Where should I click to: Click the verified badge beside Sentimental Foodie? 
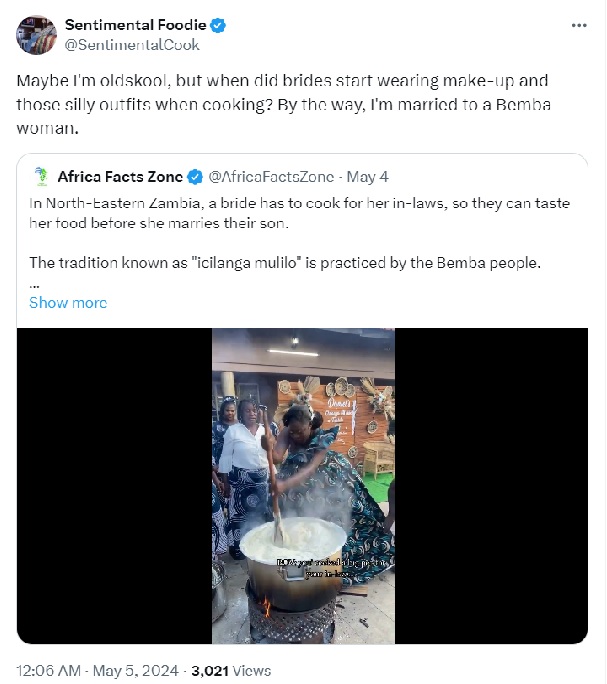(216, 25)
